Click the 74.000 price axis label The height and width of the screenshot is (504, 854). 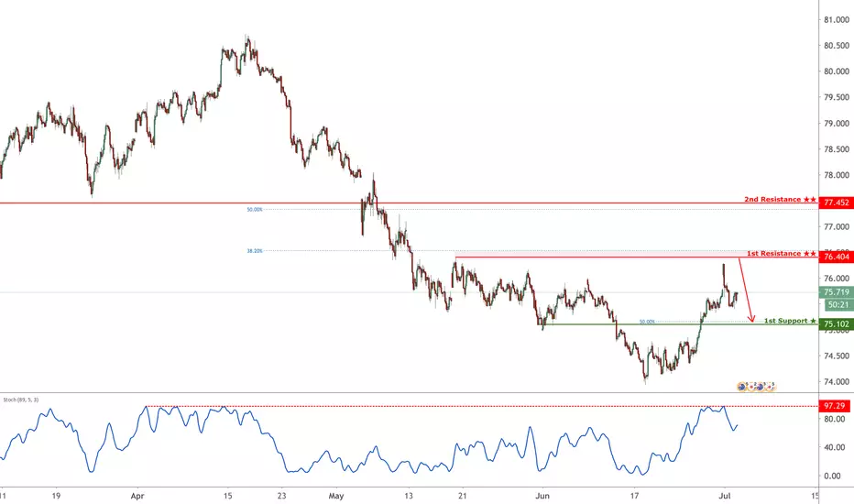(x=836, y=382)
